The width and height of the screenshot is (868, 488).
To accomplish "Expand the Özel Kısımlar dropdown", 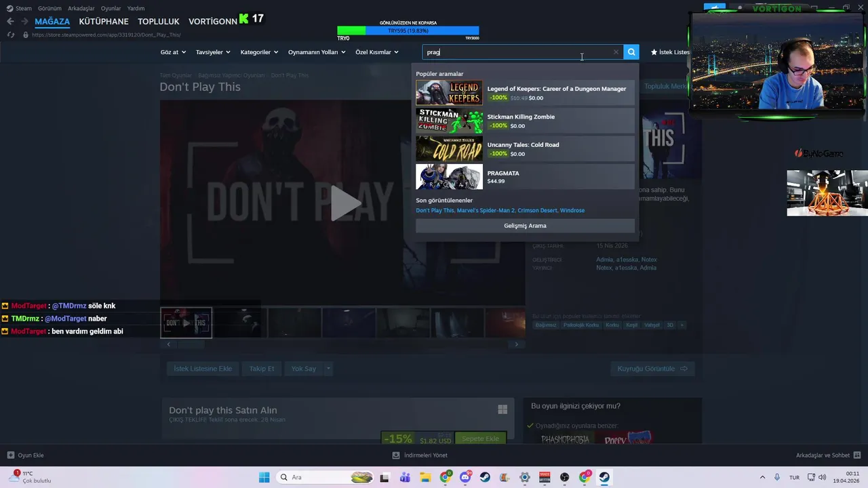I will [x=377, y=52].
